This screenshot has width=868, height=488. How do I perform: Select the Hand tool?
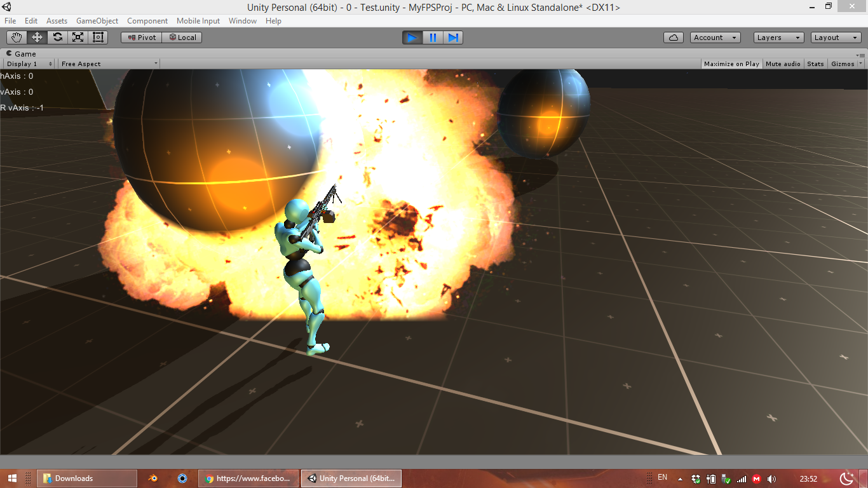coord(17,37)
